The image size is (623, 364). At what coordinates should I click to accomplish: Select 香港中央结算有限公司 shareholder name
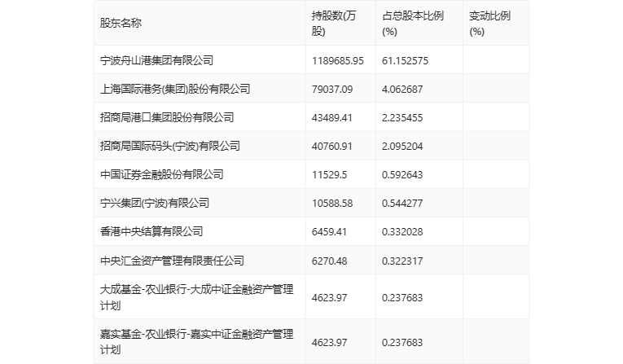pyautogui.click(x=151, y=231)
